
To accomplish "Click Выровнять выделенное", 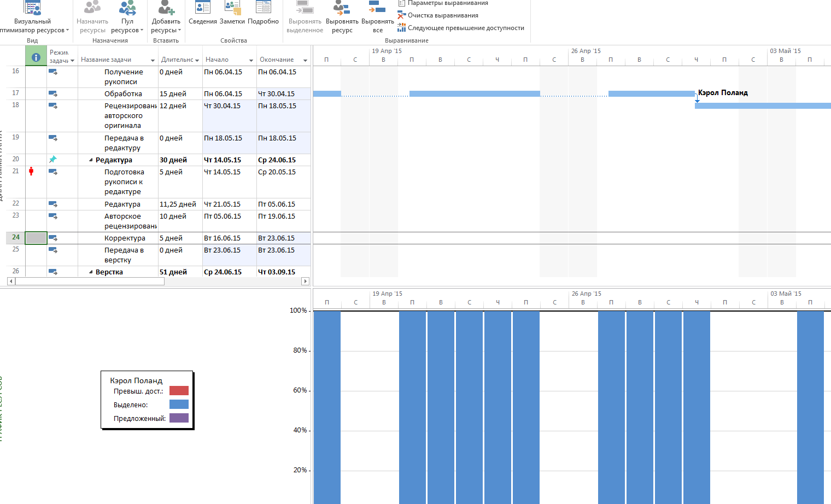I will [305, 17].
